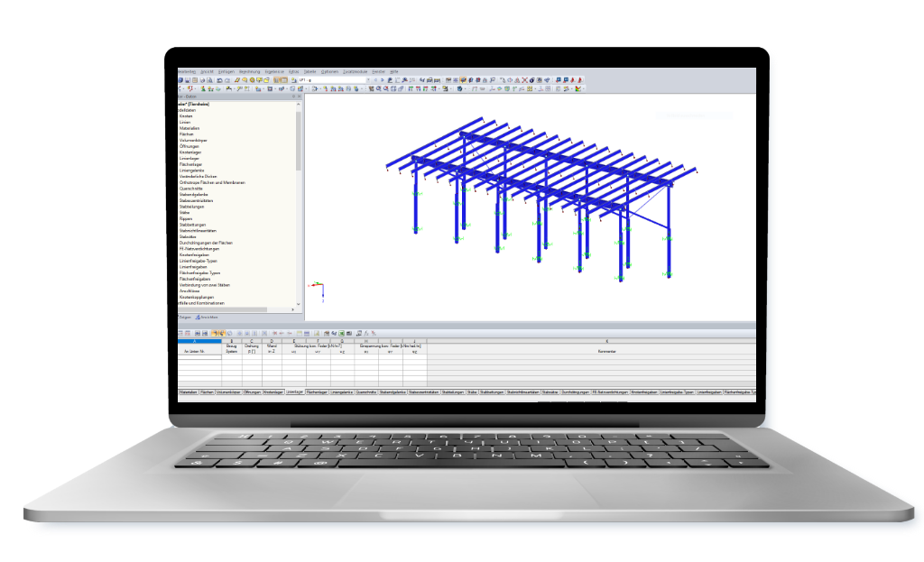Image resolution: width=924 pixels, height=562 pixels.
Task: Open the Optionen menu
Action: 329,71
